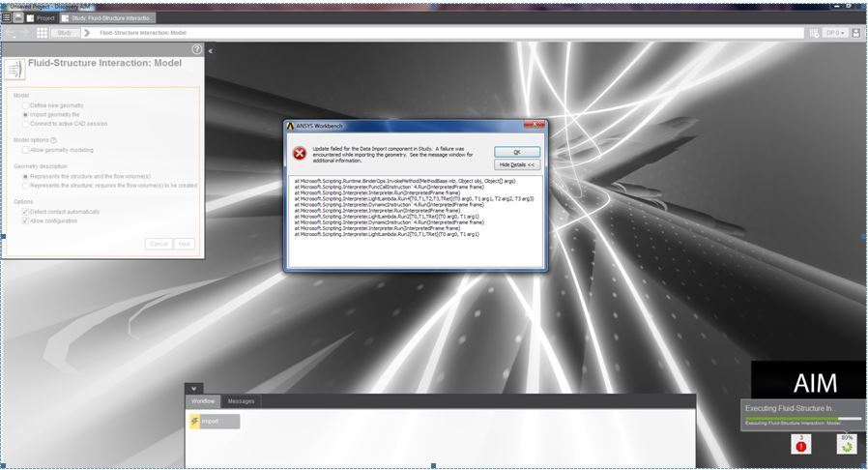This screenshot has width=868, height=470.
Task: Select the Define new geometry radio button
Action: tap(25, 105)
